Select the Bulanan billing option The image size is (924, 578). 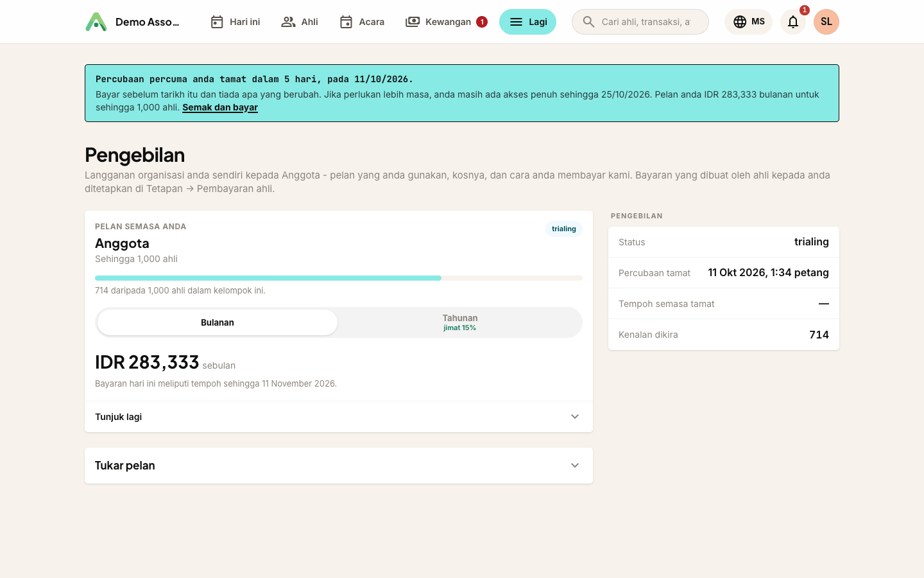218,322
